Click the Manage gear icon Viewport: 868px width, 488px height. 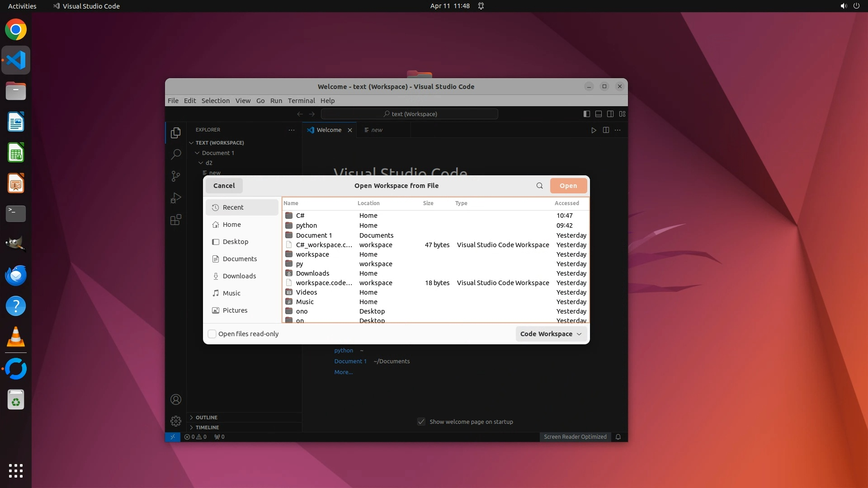(176, 421)
